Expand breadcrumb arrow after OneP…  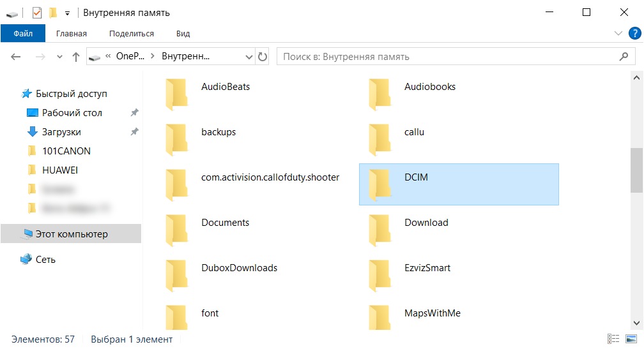click(x=153, y=56)
